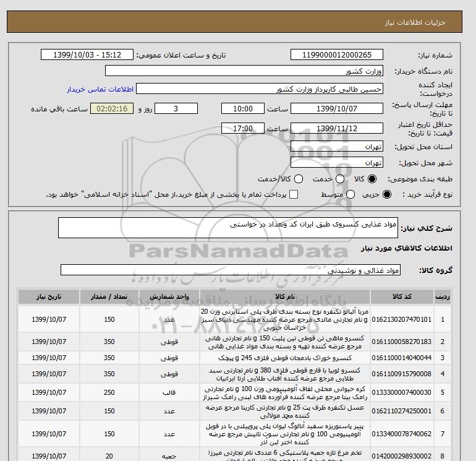Click quantity 20 in the egg row
The width and height of the screenshot is (476, 461).
click(109, 456)
